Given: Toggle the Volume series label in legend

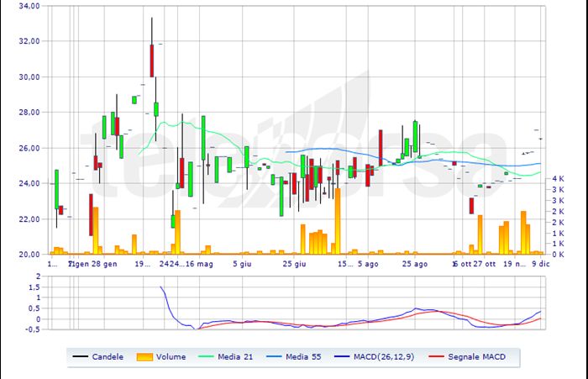Looking at the screenshot, I should [171, 357].
